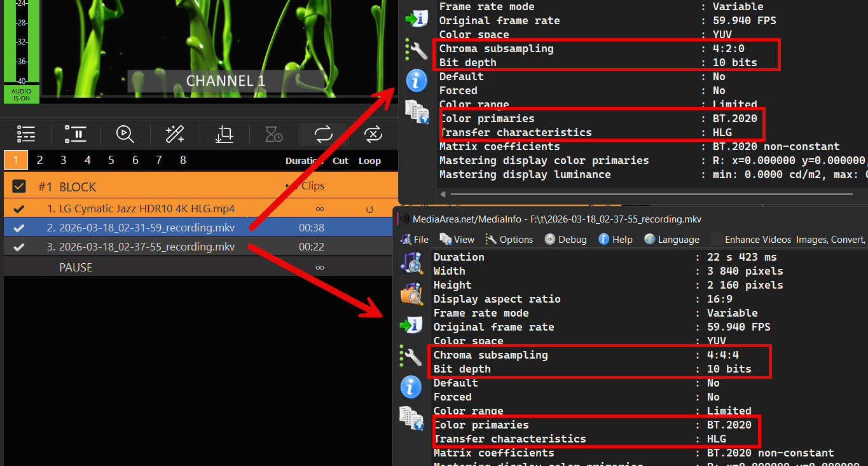Click the pause-in-playlist toolbar icon
868x466 pixels.
pyautogui.click(x=76, y=134)
